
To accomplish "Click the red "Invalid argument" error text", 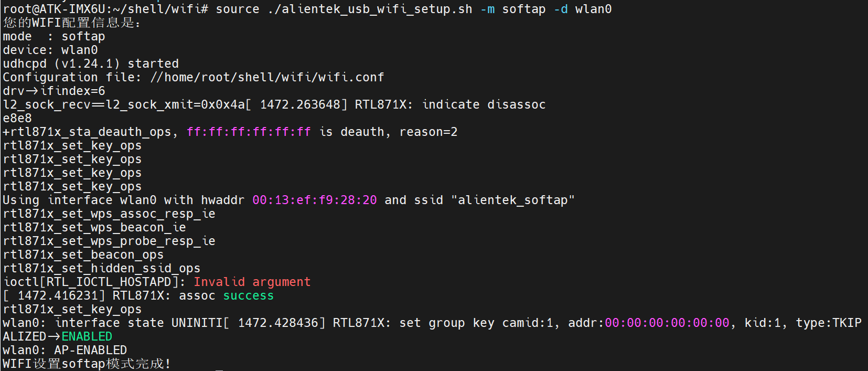I will [x=252, y=282].
